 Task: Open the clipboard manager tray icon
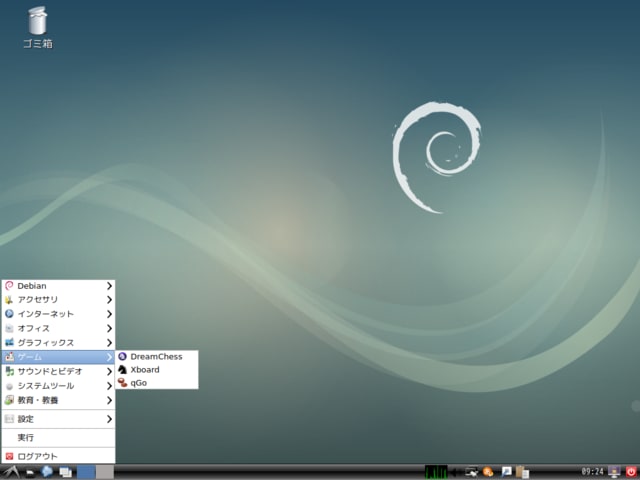pos(522,472)
